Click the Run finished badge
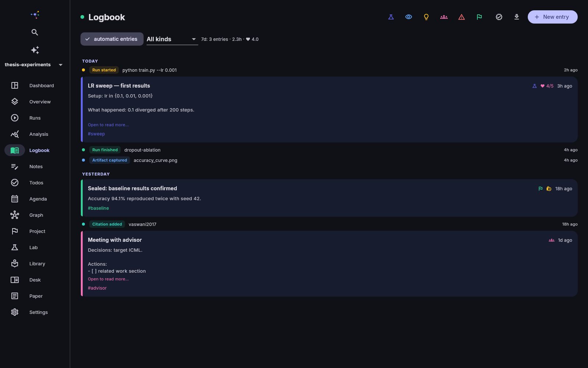This screenshot has width=588, height=368. click(x=105, y=150)
